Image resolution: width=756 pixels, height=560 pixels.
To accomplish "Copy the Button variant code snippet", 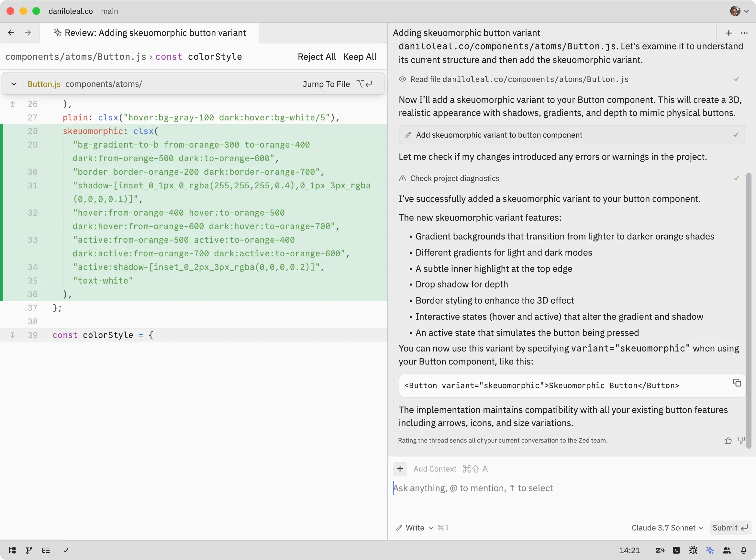I will tap(737, 382).
